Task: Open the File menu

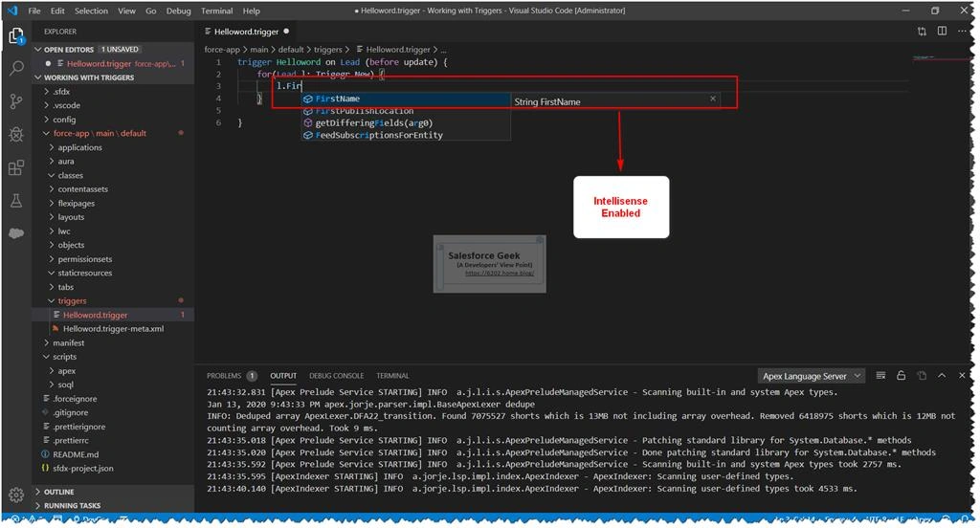Action: point(34,11)
